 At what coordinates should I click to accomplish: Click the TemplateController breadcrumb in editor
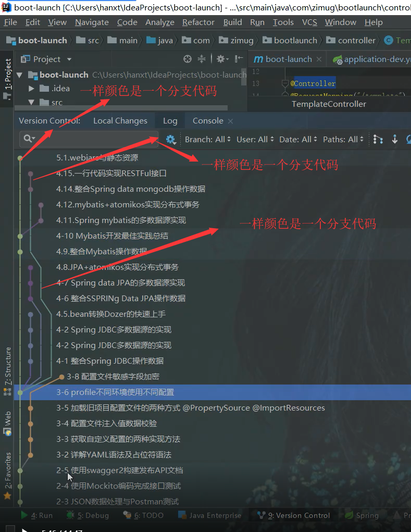(329, 104)
